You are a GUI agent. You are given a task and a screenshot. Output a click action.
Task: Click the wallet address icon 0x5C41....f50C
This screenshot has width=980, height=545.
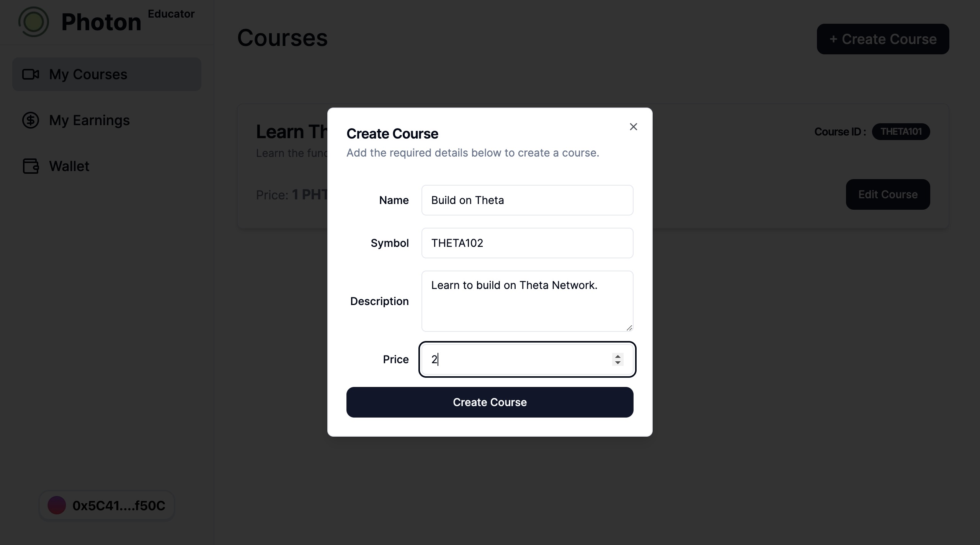click(57, 505)
